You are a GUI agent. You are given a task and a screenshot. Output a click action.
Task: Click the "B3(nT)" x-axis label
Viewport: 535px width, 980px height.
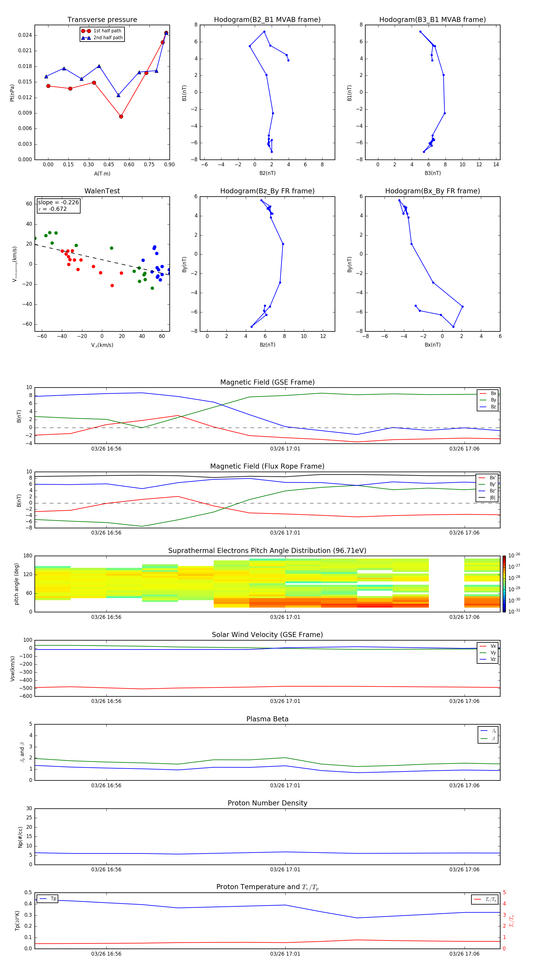[x=432, y=173]
